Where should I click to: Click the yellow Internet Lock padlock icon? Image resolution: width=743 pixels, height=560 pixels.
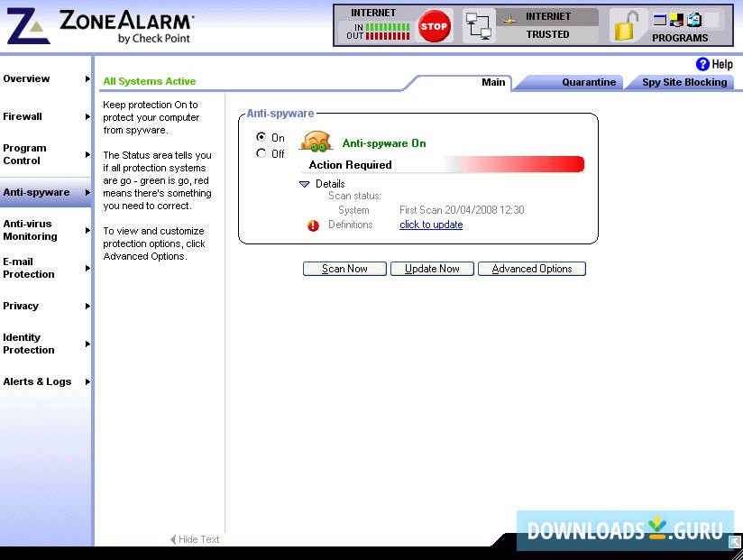[626, 25]
